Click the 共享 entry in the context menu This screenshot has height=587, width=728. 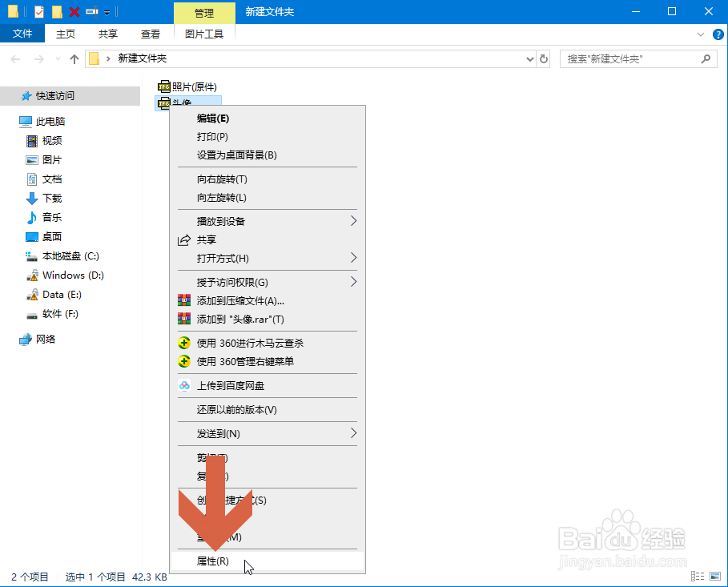click(267, 239)
